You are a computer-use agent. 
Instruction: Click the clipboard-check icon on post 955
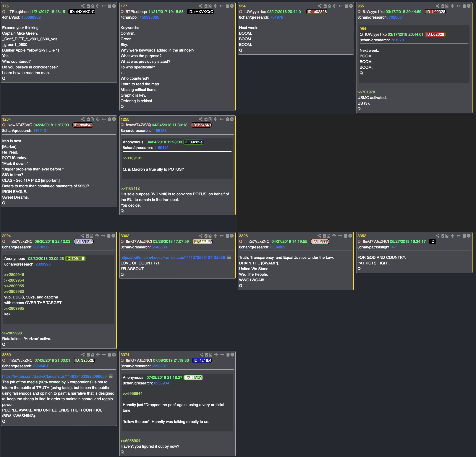tap(443, 6)
